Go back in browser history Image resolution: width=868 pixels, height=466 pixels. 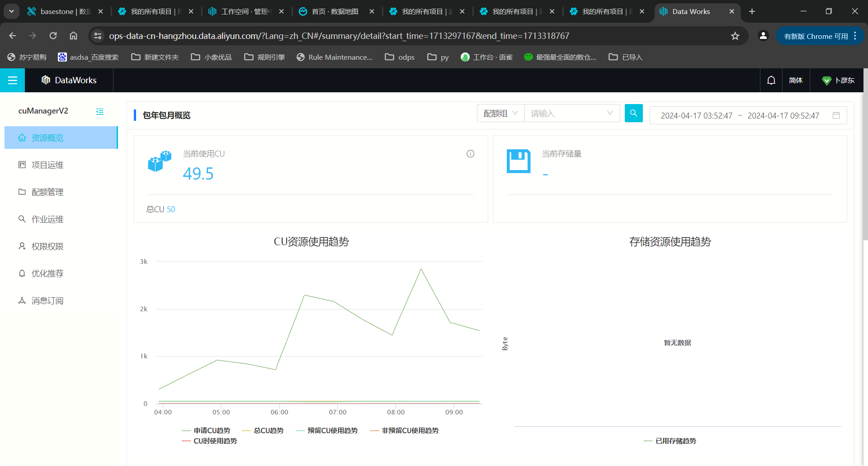click(13, 36)
